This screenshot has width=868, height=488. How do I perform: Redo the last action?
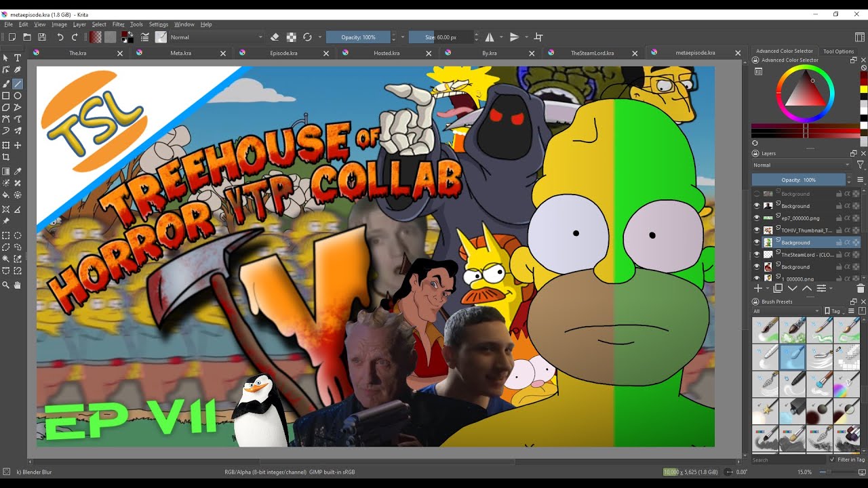click(x=75, y=37)
